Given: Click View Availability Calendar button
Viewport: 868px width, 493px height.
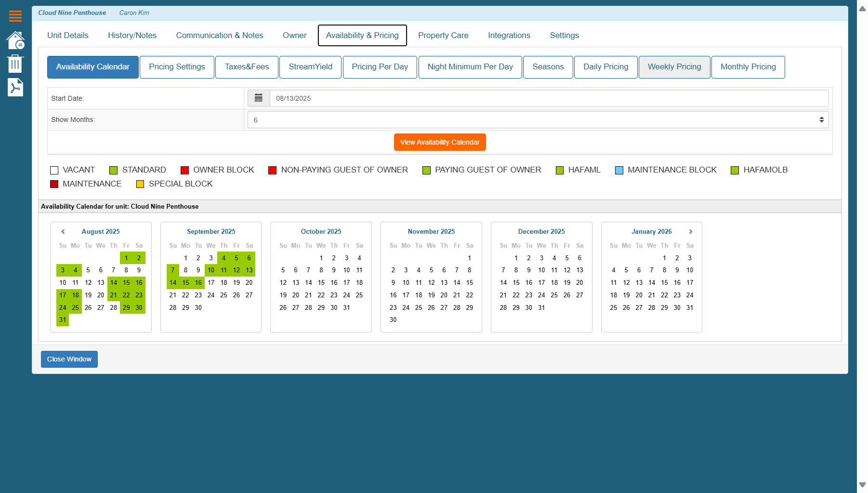Looking at the screenshot, I should (440, 142).
